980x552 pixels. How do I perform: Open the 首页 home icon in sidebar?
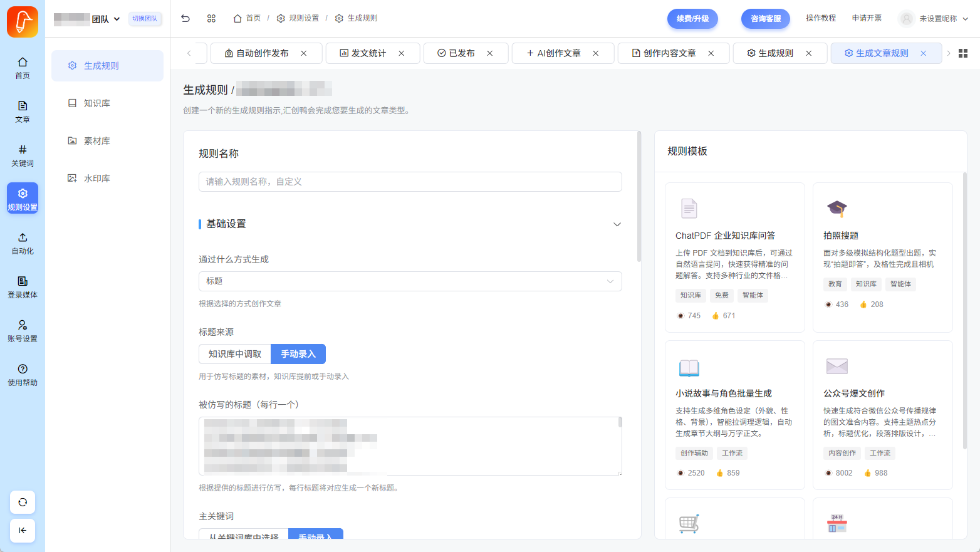point(23,67)
